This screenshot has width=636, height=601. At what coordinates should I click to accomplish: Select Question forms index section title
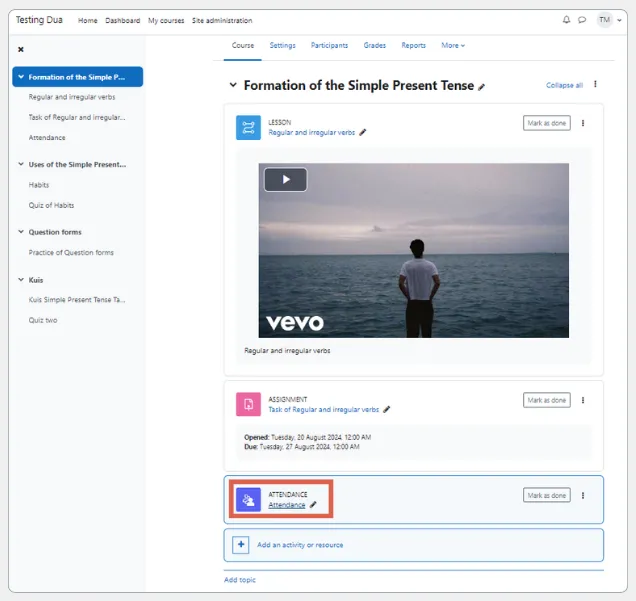click(55, 232)
